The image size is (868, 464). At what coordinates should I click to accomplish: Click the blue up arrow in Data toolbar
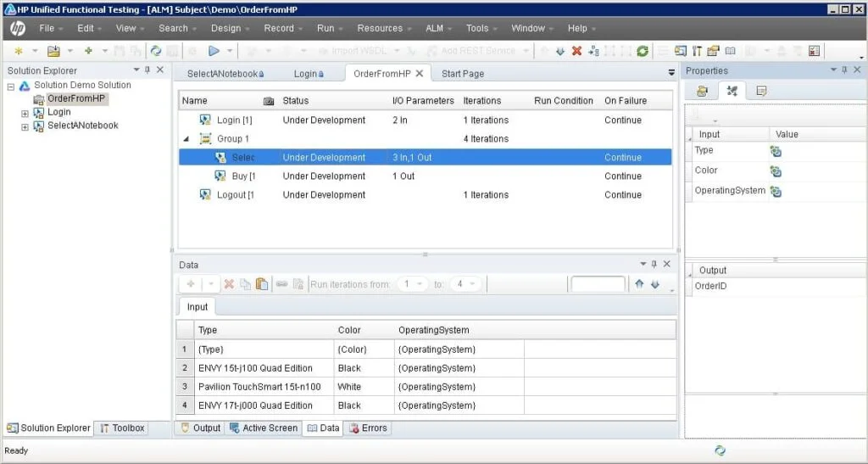639,284
